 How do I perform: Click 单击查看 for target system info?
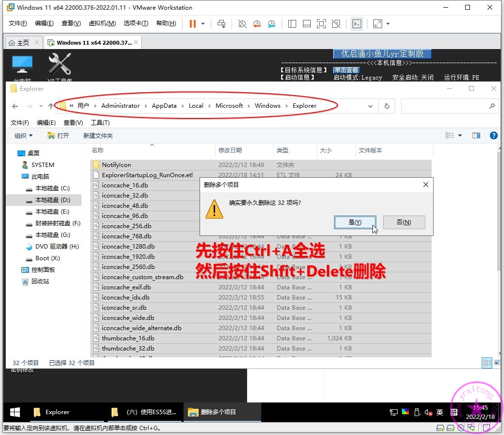[346, 70]
